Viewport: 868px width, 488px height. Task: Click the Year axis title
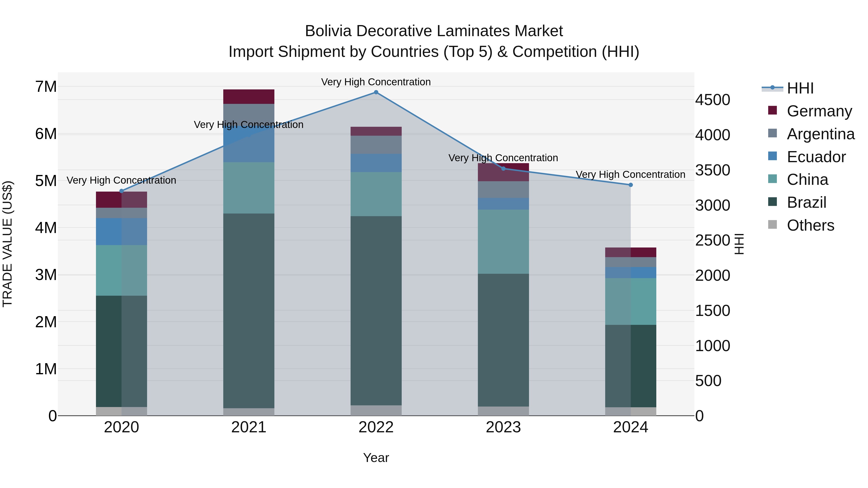click(376, 458)
